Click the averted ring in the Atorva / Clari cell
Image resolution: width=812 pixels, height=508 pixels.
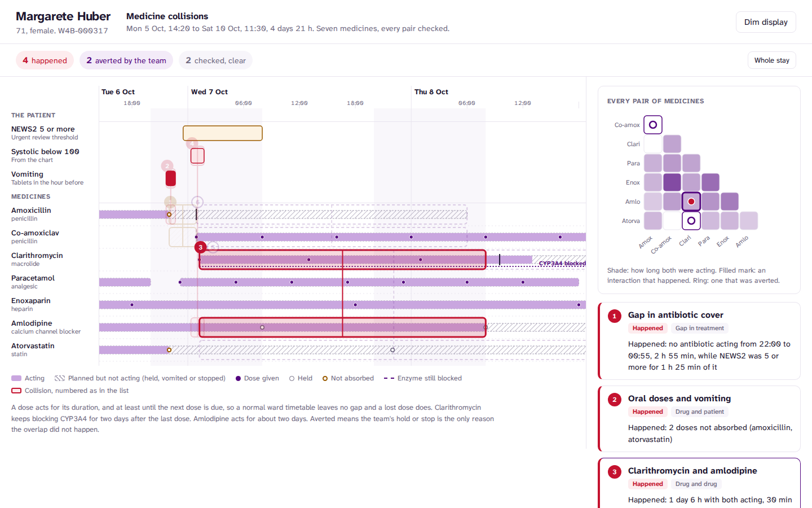click(691, 221)
